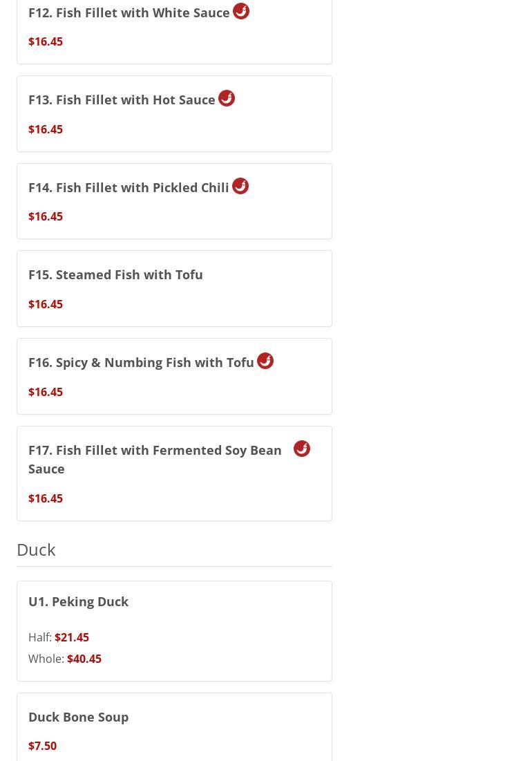Viewport: 532px width, 761px height.
Task: Click the spicy icon next to F13 Hot Sauce
Action: point(227,98)
